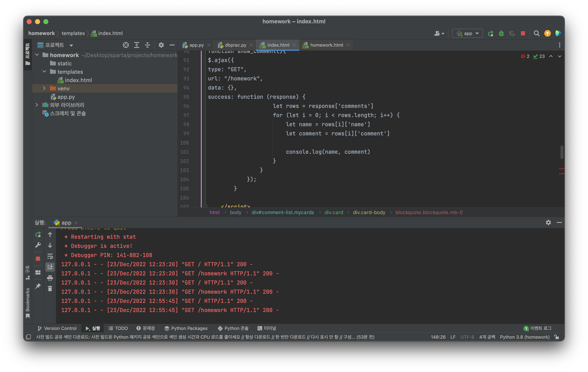This screenshot has height=372, width=588.
Task: Open run panel settings gear
Action: 548,222
